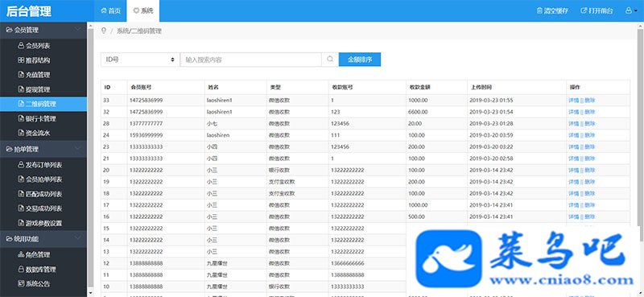Screen dimensions: 644x297
Task: Click the document icon beside 会员抢单列表
Action: click(22, 179)
